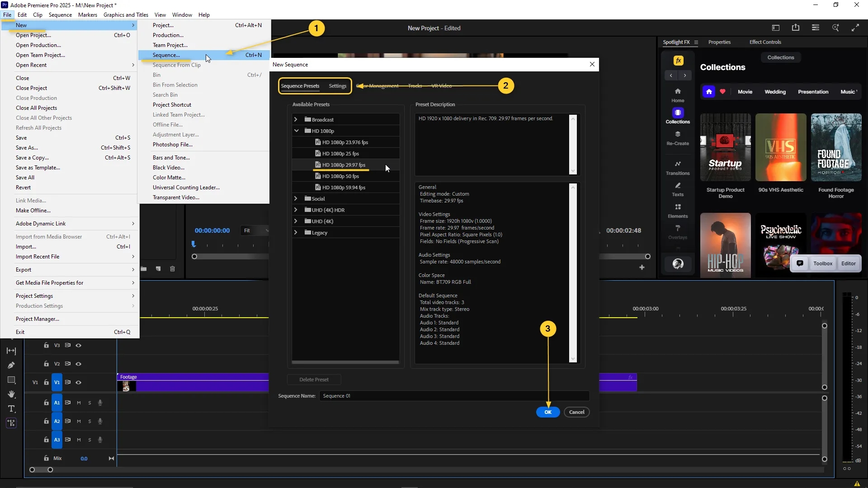Toggle V3 track output eye
Screen dimensions: 868x488
coord(78,345)
